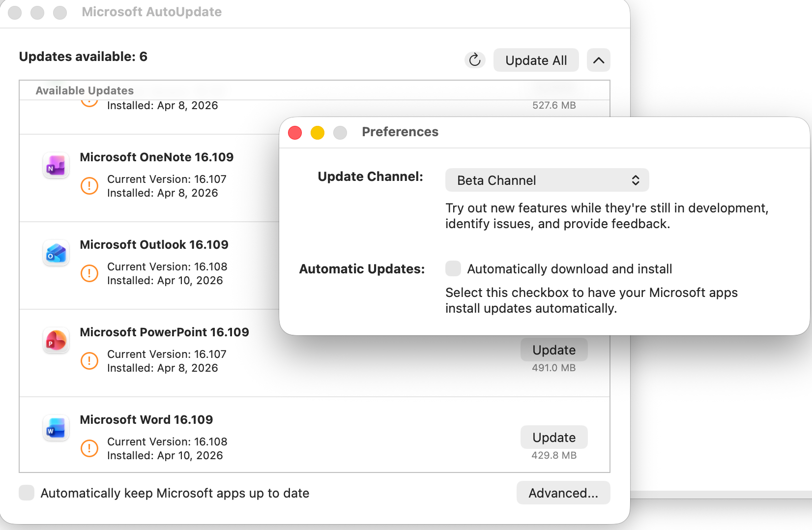Click the Update Channel: label in Preferences
This screenshot has height=530, width=812.
pos(371,177)
